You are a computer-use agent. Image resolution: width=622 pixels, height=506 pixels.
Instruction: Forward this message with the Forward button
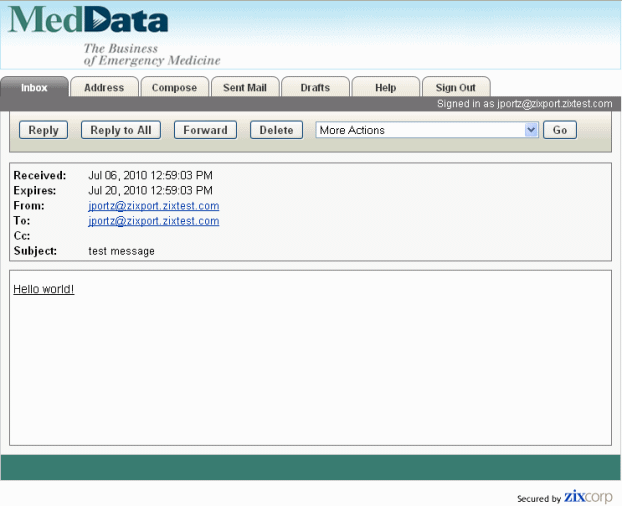pyautogui.click(x=206, y=130)
